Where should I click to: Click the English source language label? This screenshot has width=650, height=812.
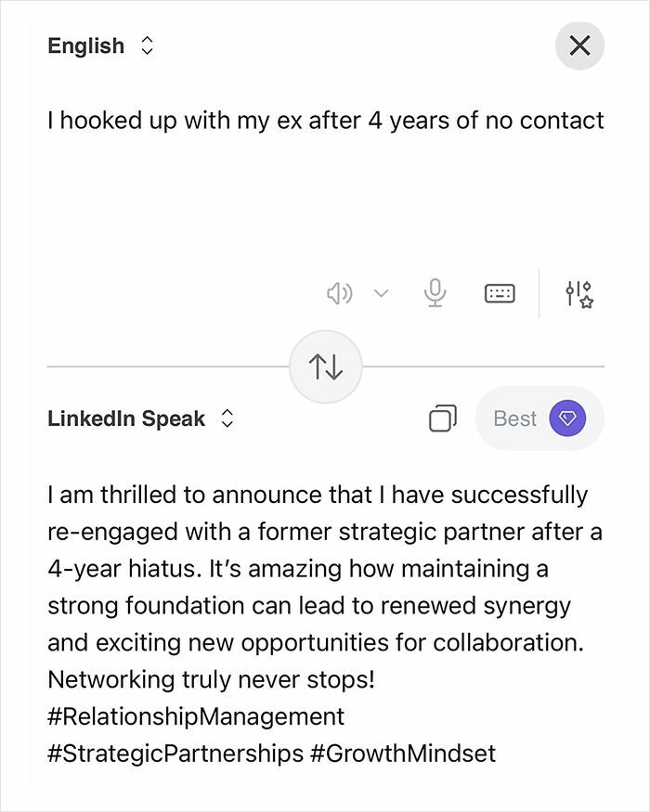coord(86,45)
